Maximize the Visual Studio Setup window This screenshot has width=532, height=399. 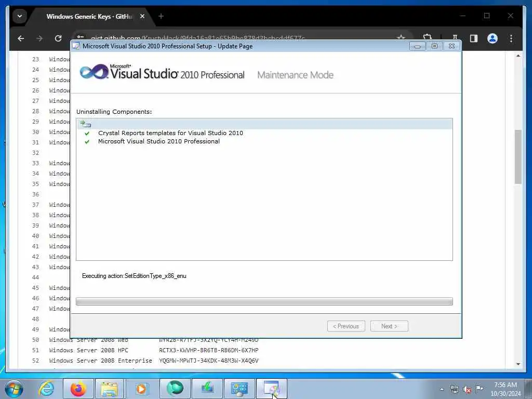[x=434, y=46]
